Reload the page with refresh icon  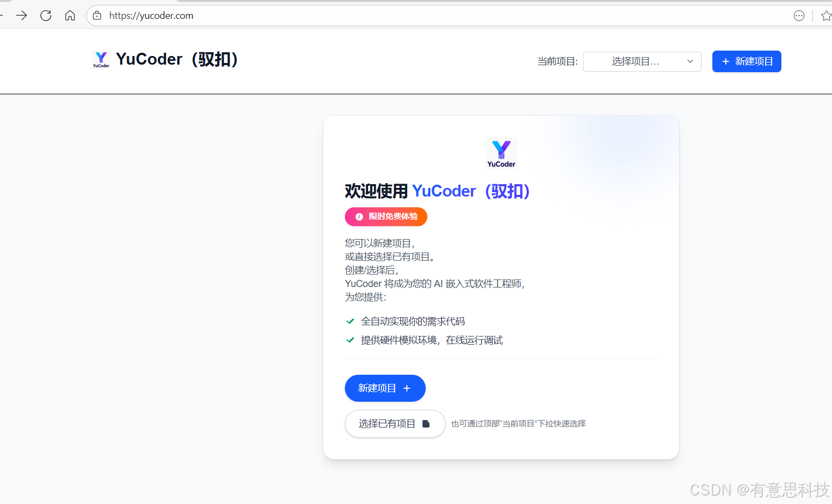[x=46, y=16]
